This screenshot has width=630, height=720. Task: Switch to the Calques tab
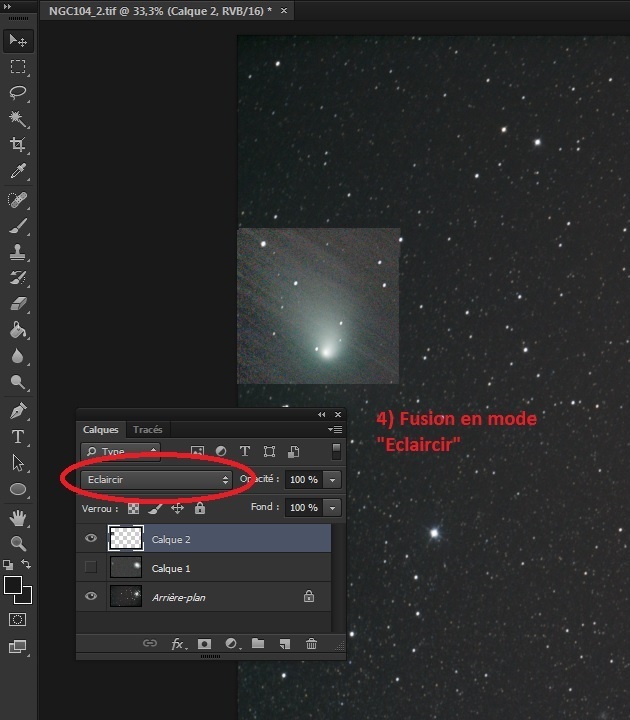click(x=101, y=430)
